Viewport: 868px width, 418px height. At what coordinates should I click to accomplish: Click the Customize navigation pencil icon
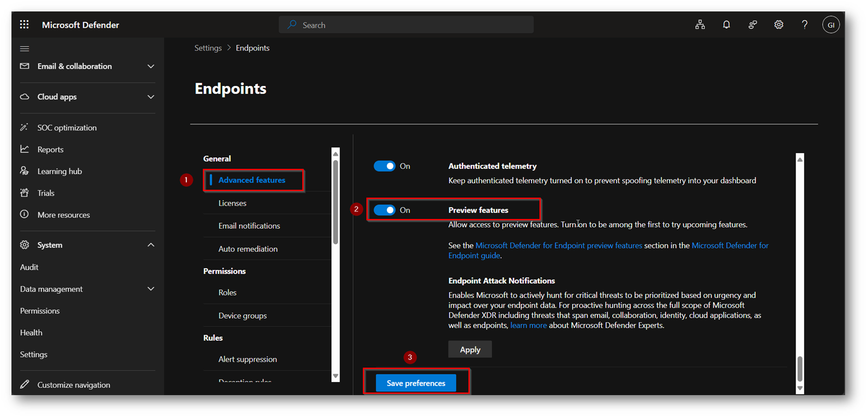click(x=25, y=384)
